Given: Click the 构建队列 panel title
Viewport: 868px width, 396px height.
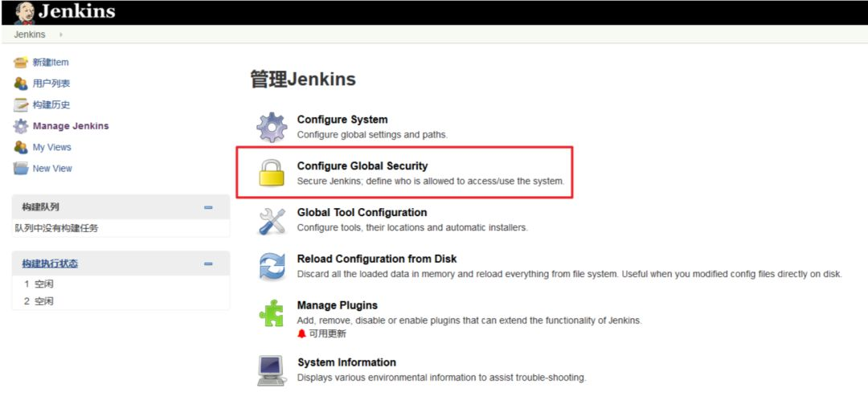Looking at the screenshot, I should (40, 207).
